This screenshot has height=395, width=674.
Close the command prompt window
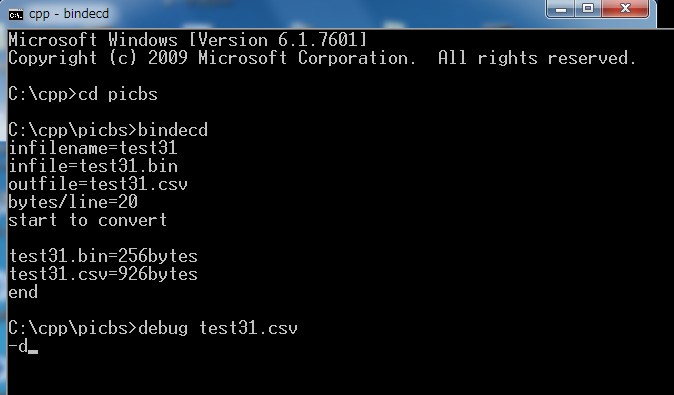(x=625, y=9)
